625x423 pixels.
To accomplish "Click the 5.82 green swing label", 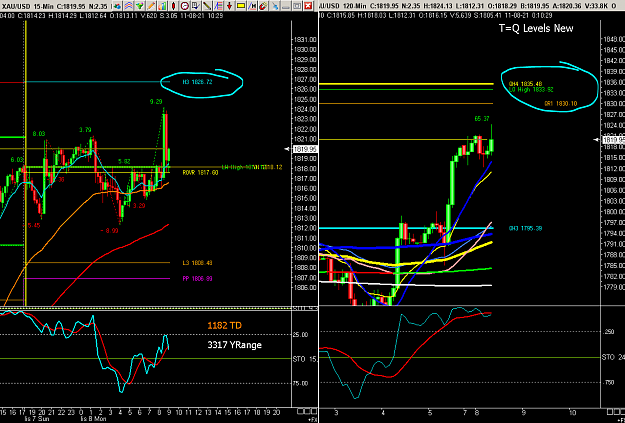I will coord(125,162).
